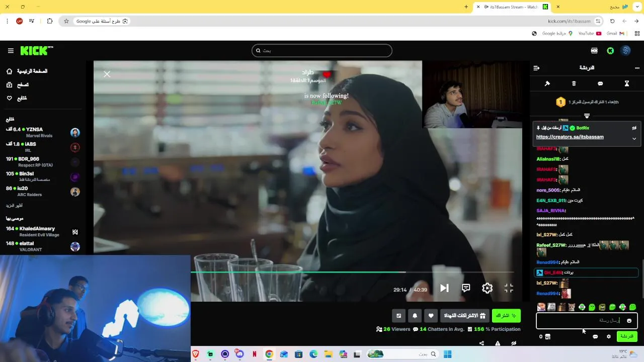Open the clip button beside bell

(398, 316)
